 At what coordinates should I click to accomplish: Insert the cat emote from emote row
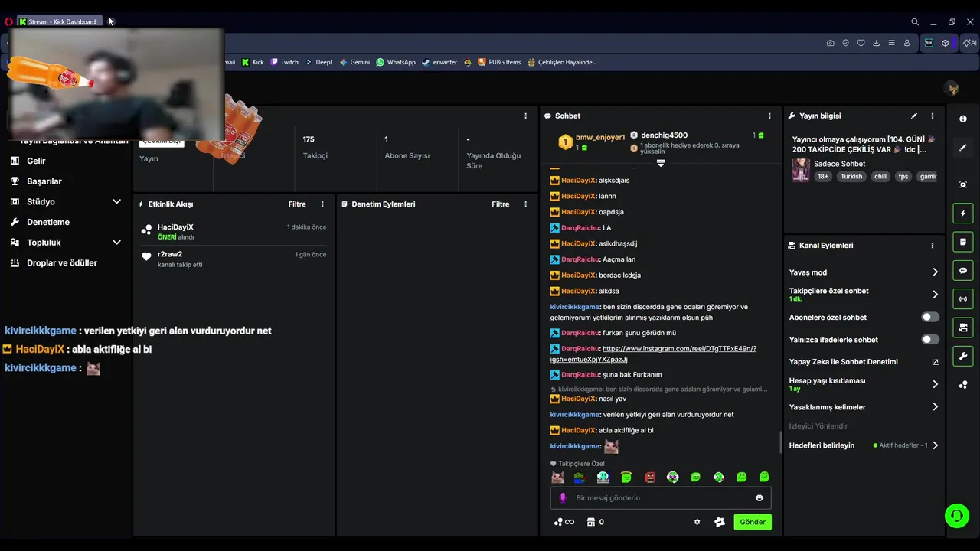(557, 477)
